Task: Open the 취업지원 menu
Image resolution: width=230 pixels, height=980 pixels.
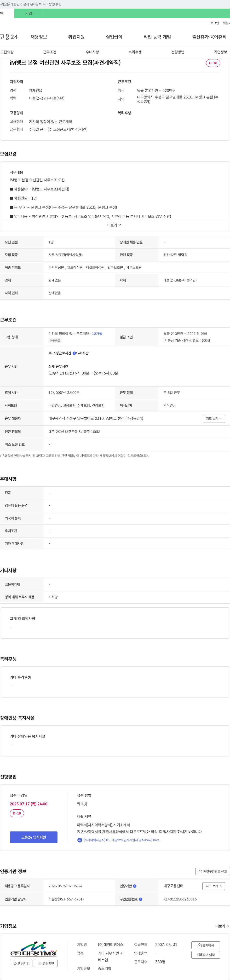Action: coord(76,37)
